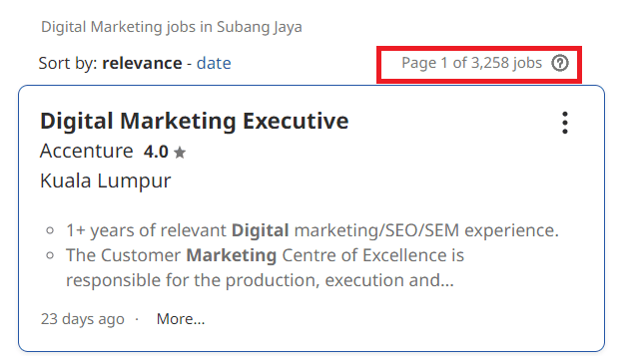Click bullet about Customer Marketing Centre of Excellence
This screenshot has height=364, width=624.
coord(265,267)
